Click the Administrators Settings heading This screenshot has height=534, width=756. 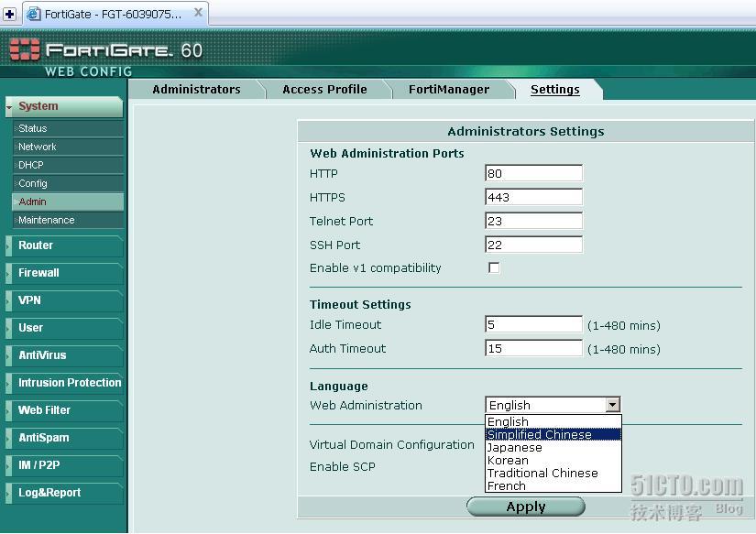coord(526,132)
